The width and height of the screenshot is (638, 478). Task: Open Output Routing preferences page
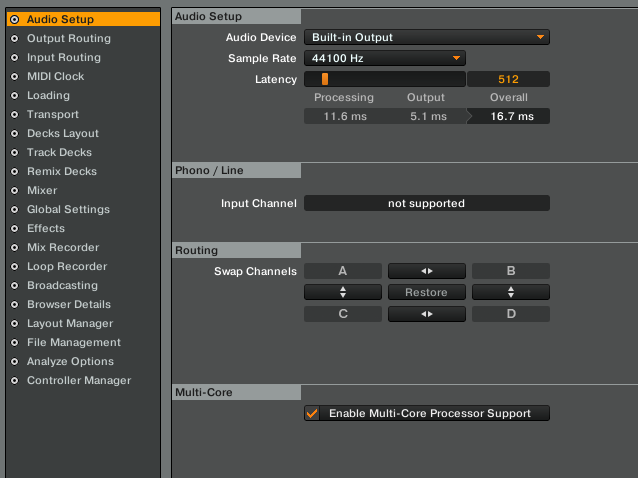tap(68, 39)
